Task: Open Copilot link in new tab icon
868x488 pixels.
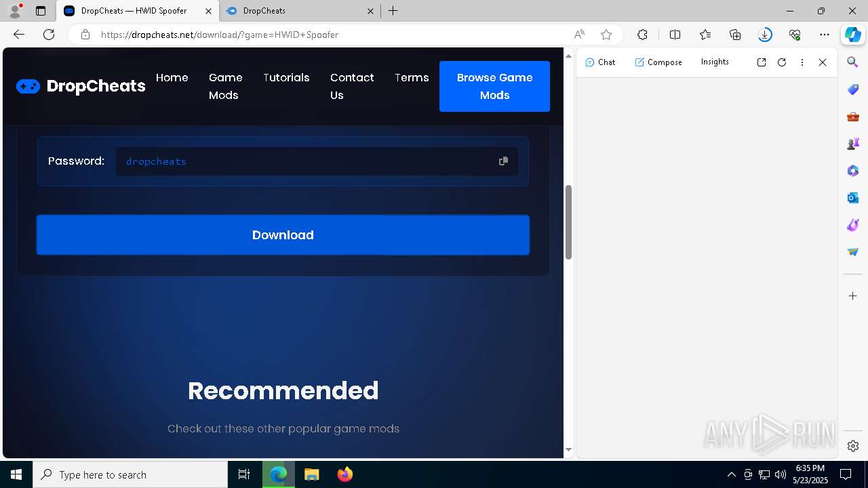Action: tap(762, 62)
